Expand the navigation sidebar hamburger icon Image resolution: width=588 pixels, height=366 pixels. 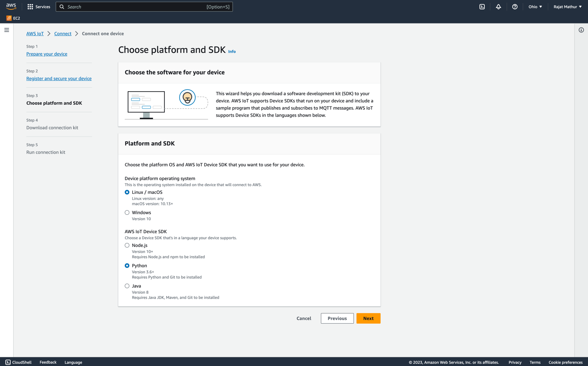[7, 30]
